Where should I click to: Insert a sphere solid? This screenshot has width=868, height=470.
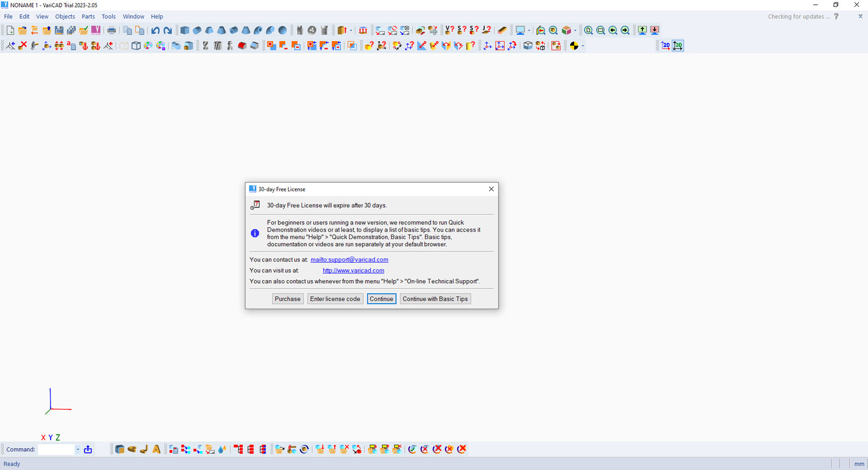[x=282, y=31]
